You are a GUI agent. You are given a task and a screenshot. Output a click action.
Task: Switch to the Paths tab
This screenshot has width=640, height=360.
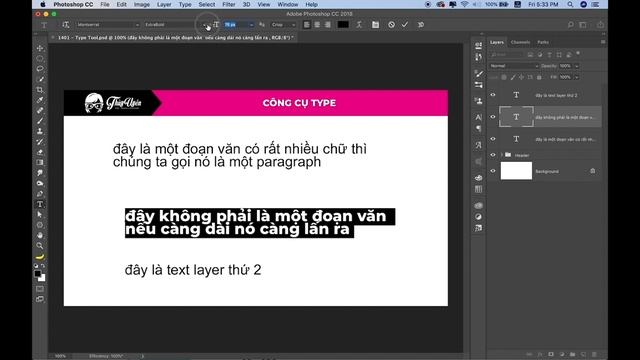pos(543,42)
